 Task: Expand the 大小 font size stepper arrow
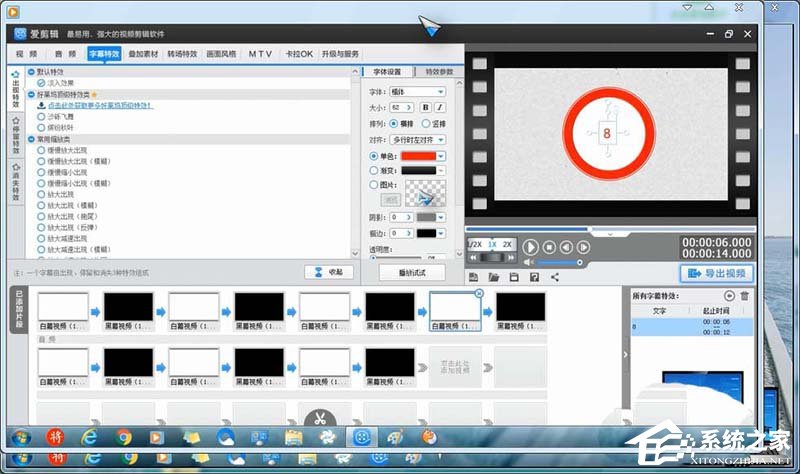(x=409, y=107)
